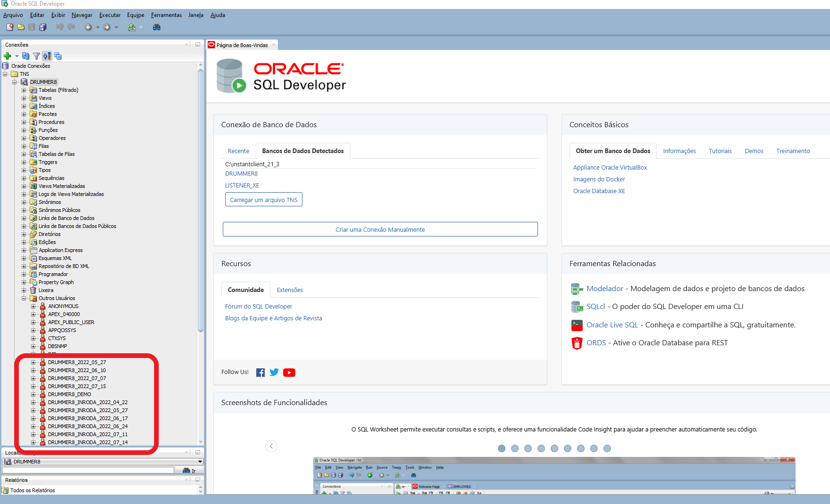This screenshot has height=504, width=830.
Task: Click the funnel Filter icon in Conexões
Action: coord(36,56)
